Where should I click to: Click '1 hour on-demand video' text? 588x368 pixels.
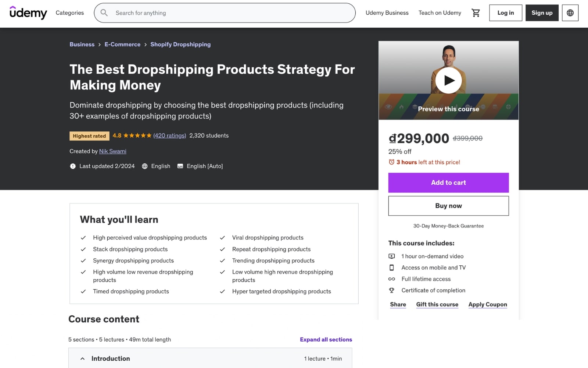click(x=433, y=256)
